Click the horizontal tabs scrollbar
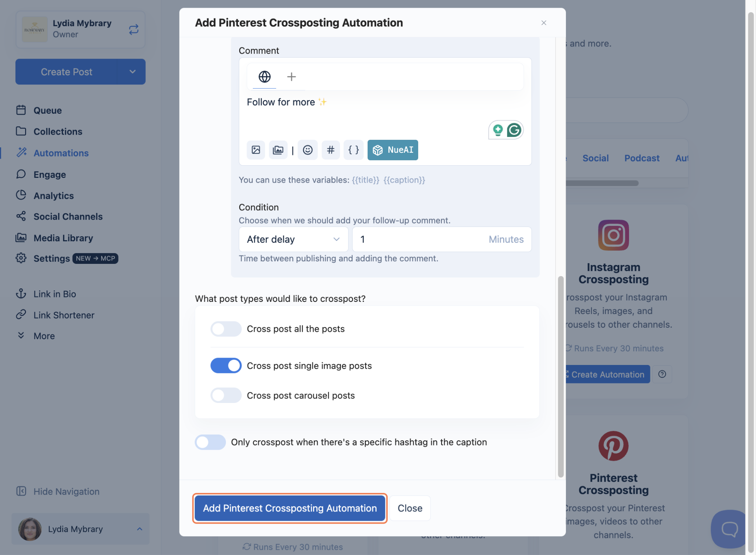756x555 pixels. click(x=602, y=183)
